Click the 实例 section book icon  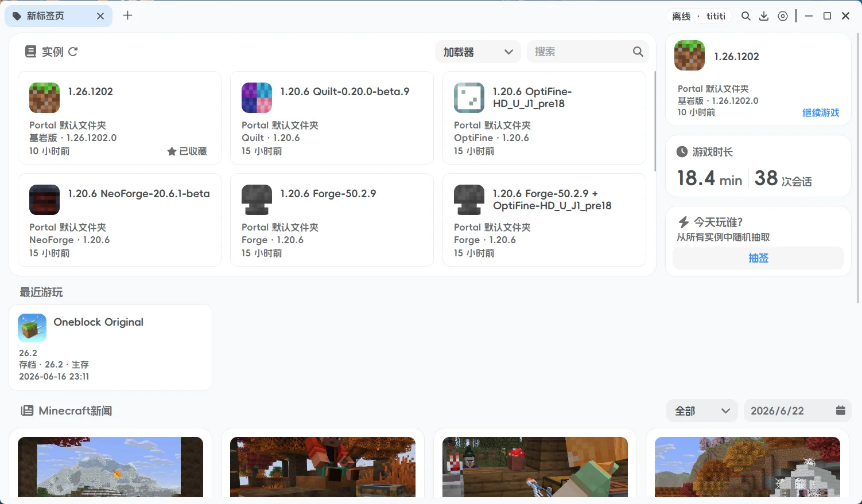30,52
